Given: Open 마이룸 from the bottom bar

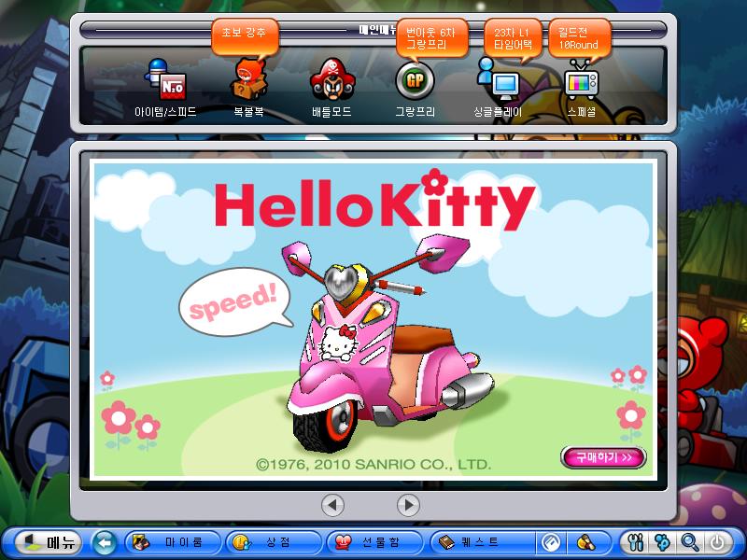Looking at the screenshot, I should pyautogui.click(x=173, y=542).
